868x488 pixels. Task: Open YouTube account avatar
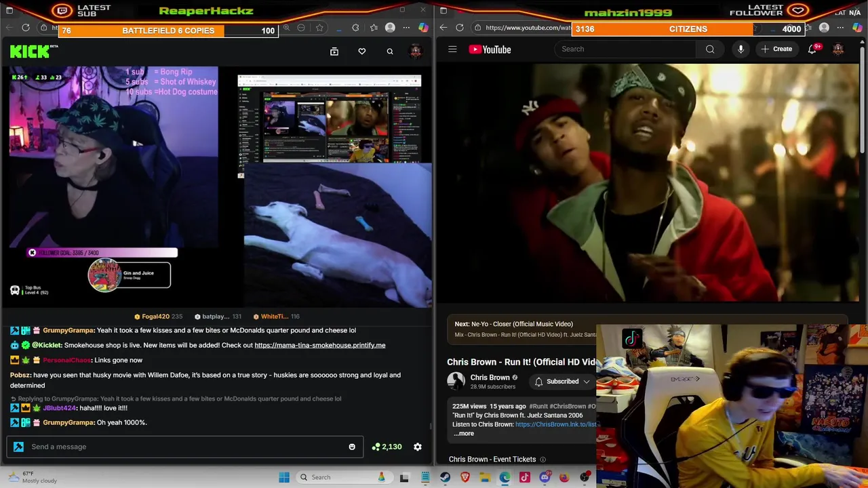838,49
